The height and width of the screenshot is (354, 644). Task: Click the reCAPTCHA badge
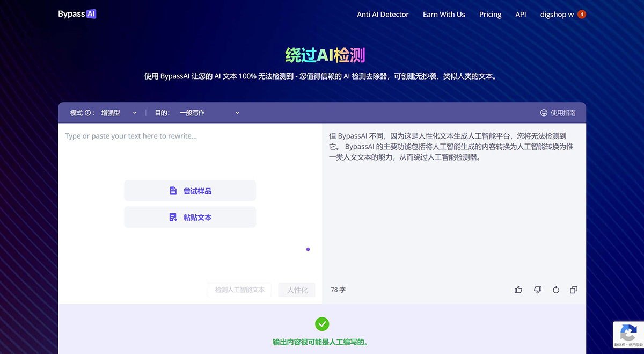(628, 334)
